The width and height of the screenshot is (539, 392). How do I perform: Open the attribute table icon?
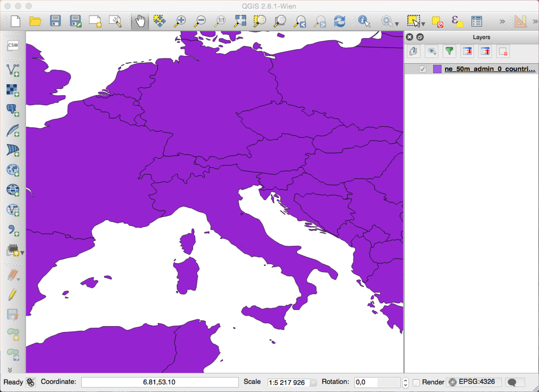pos(476,22)
